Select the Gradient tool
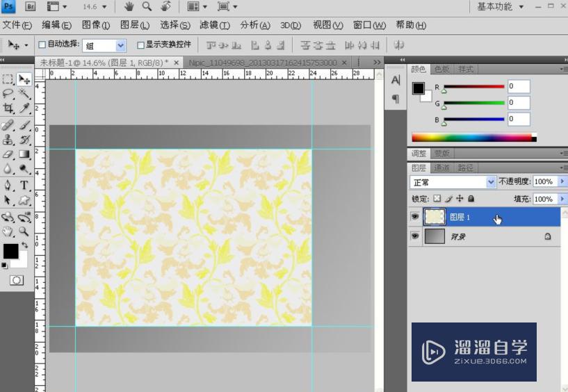This screenshot has width=568, height=392. [24, 154]
